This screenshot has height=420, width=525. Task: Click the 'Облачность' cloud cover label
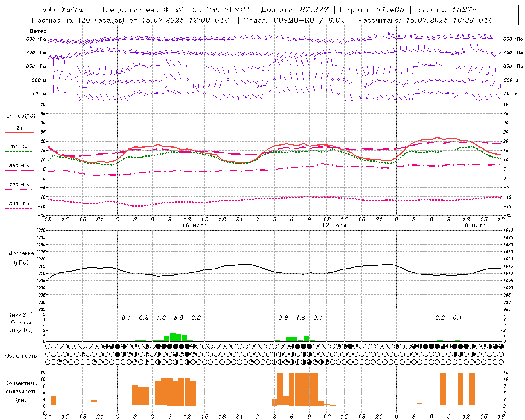tap(21, 356)
